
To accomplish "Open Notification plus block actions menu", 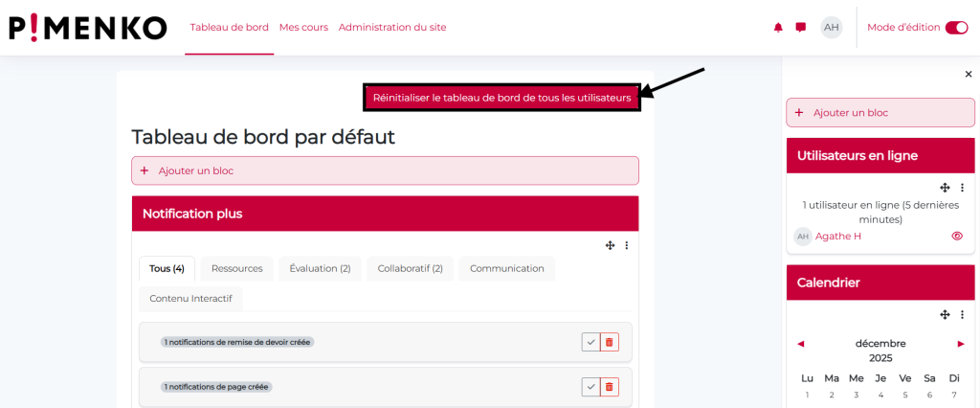I will (627, 246).
